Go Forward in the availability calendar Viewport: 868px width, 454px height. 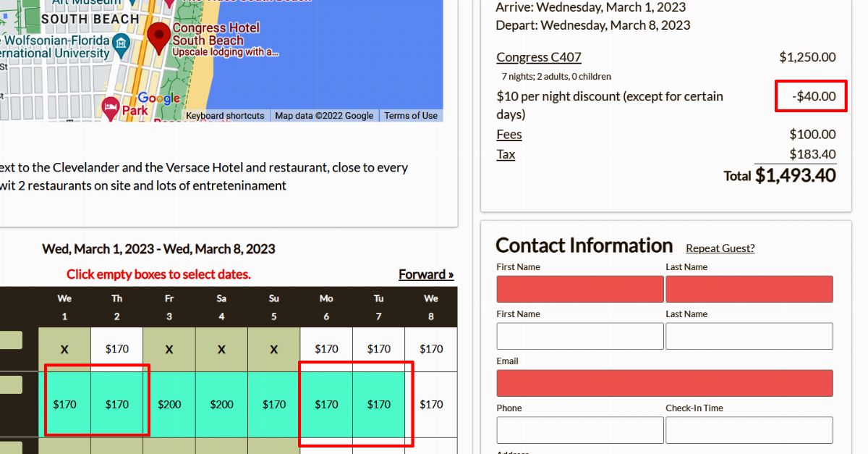click(x=426, y=274)
